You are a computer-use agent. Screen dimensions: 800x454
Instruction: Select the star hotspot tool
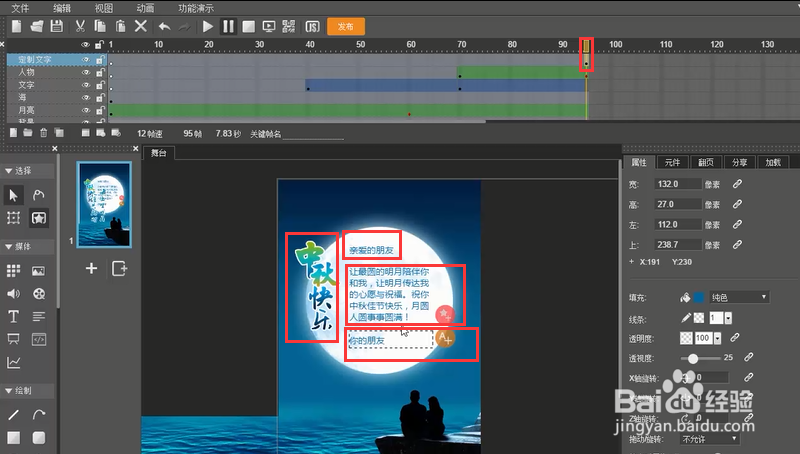(39, 218)
